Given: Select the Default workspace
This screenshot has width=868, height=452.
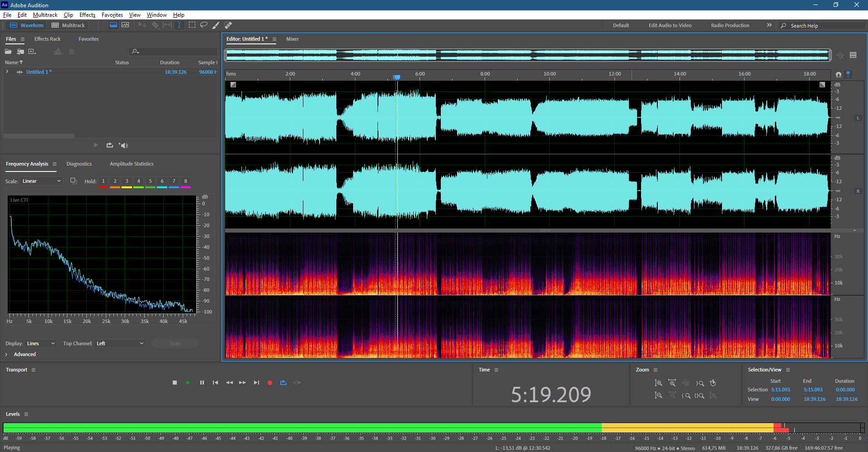Looking at the screenshot, I should (621, 25).
